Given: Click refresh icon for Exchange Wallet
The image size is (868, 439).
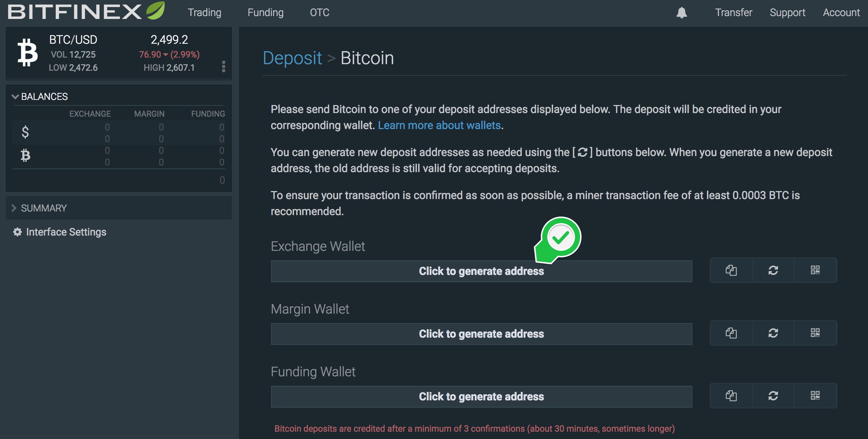Looking at the screenshot, I should click(774, 271).
